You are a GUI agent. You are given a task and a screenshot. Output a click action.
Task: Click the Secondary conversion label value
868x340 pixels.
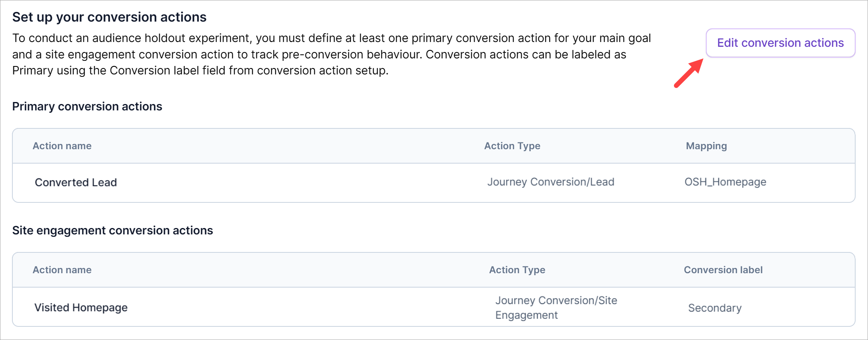pos(715,308)
